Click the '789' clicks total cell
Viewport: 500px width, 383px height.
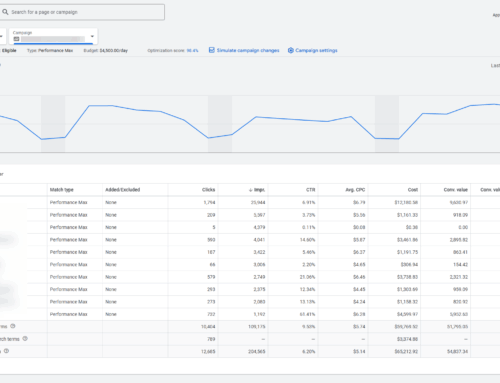pyautogui.click(x=211, y=339)
